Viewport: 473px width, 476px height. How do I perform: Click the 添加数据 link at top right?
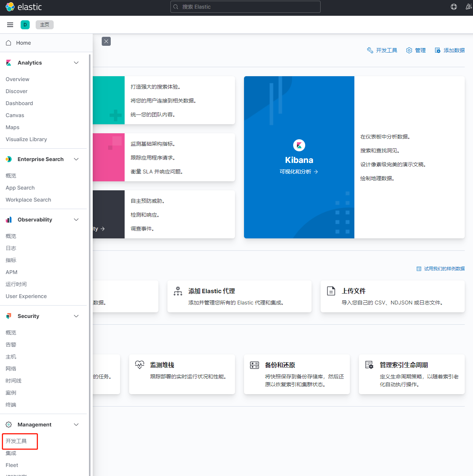450,50
